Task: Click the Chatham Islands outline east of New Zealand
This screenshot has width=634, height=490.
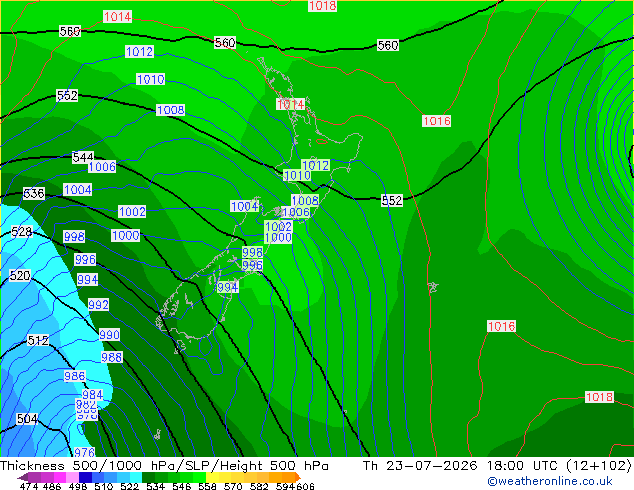Action: 433,287
